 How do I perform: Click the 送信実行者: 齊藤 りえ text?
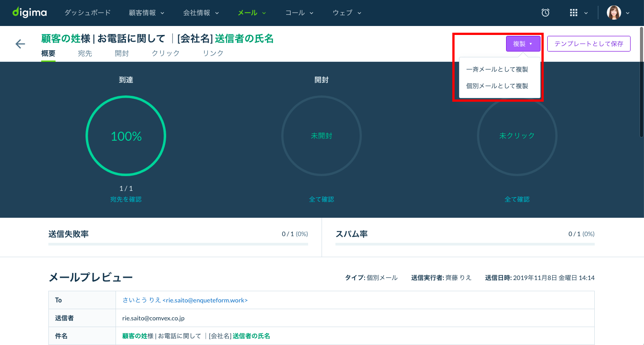click(441, 278)
